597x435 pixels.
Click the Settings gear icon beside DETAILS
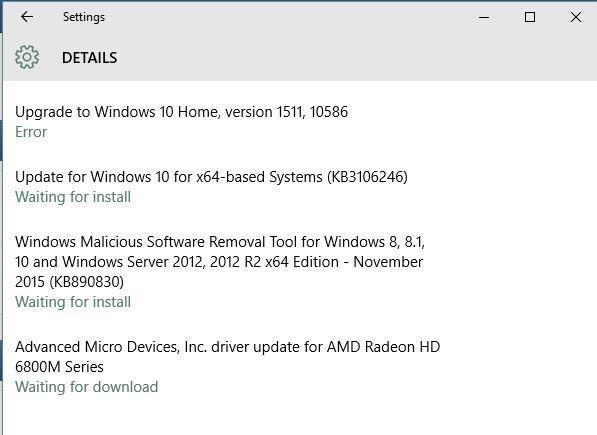click(27, 57)
